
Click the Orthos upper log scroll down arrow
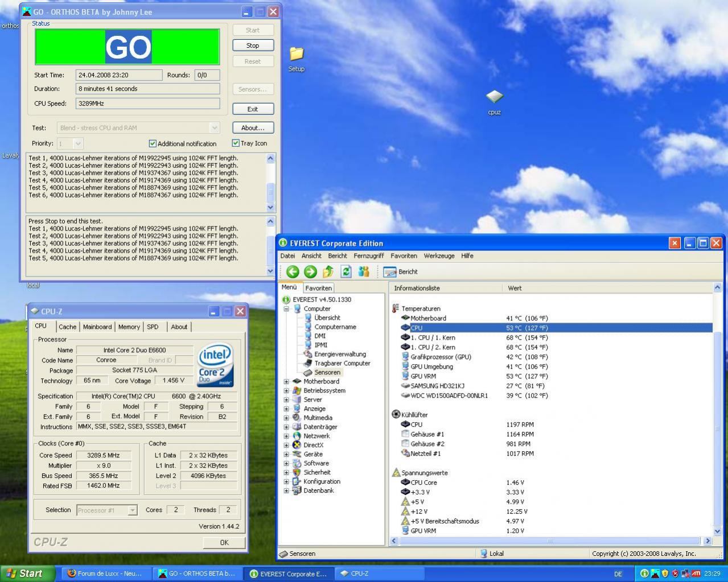[270, 208]
